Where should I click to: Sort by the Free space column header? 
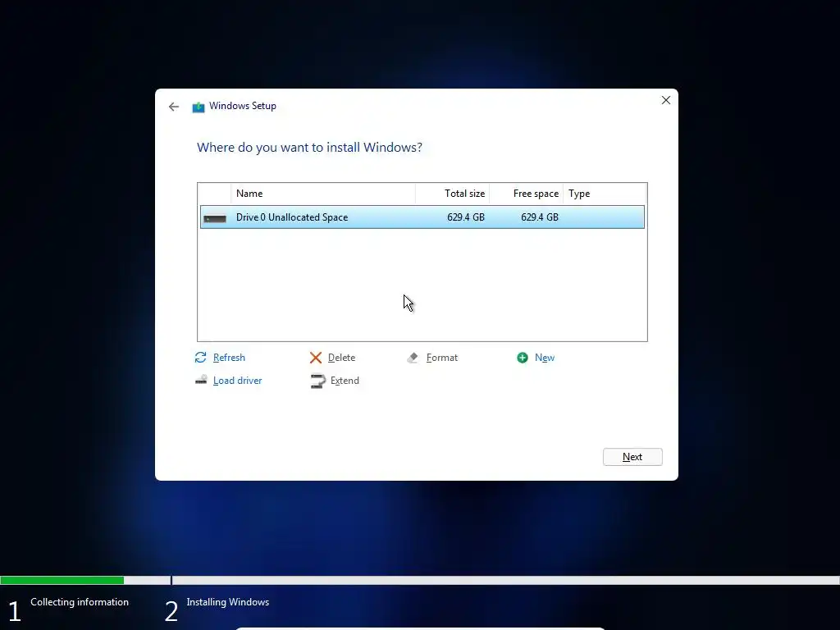click(526, 194)
